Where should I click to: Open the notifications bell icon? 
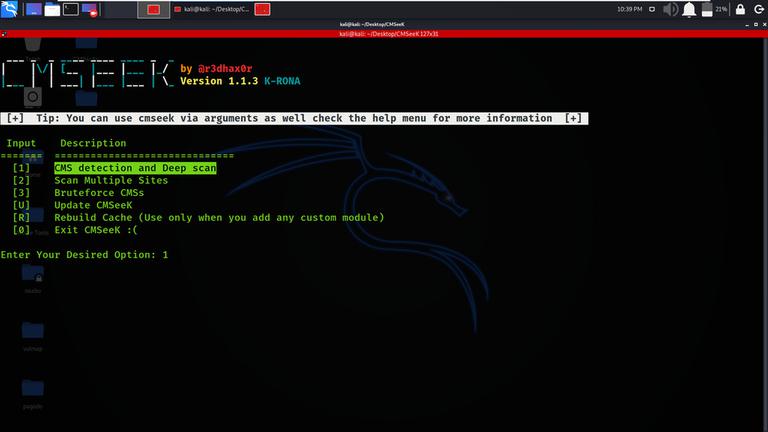[x=689, y=9]
